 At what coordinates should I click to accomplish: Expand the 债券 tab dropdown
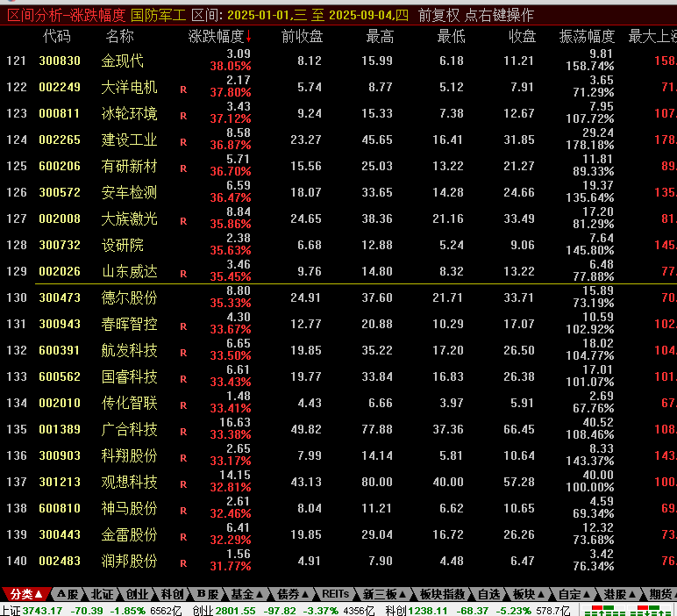click(293, 594)
